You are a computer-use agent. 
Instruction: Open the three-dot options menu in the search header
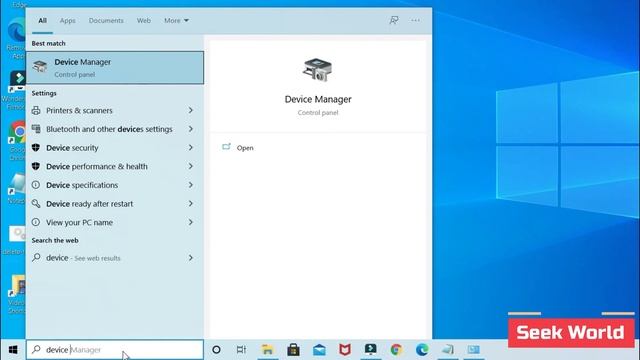coord(416,20)
